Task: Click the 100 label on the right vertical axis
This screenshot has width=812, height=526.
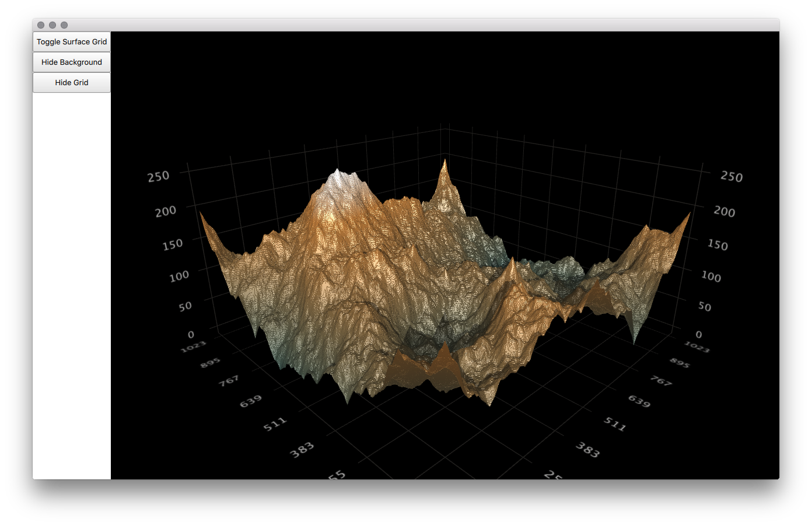Action: (711, 278)
